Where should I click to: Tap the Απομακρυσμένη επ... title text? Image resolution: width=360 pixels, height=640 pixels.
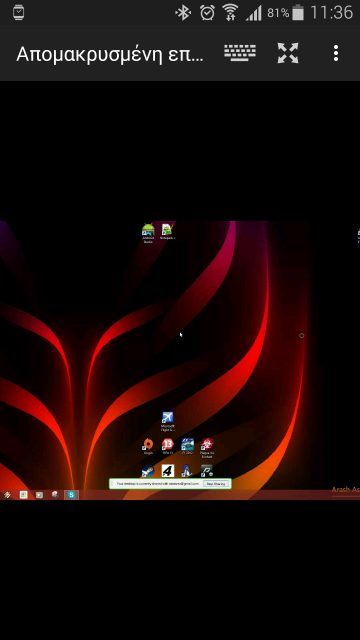[x=110, y=53]
